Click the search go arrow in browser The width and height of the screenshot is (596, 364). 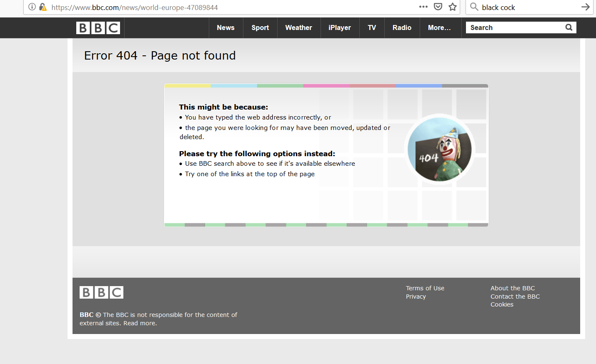click(586, 7)
